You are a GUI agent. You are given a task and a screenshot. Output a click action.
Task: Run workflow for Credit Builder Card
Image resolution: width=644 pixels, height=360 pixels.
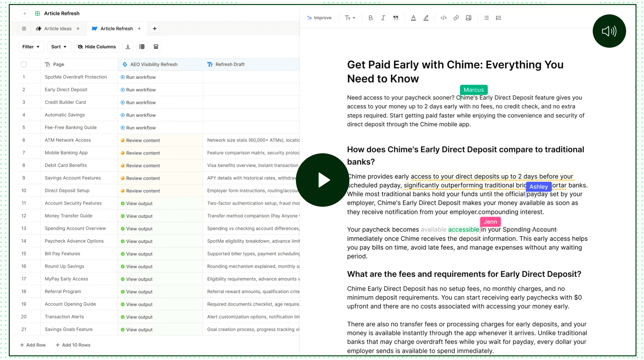(138, 102)
